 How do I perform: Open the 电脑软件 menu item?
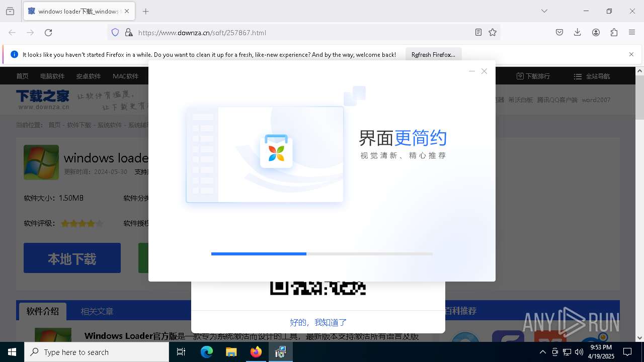52,76
